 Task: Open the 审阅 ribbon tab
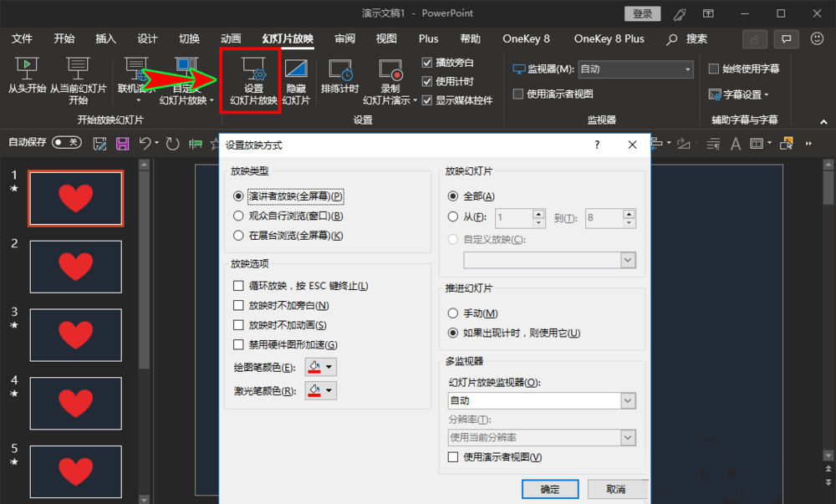pyautogui.click(x=347, y=38)
